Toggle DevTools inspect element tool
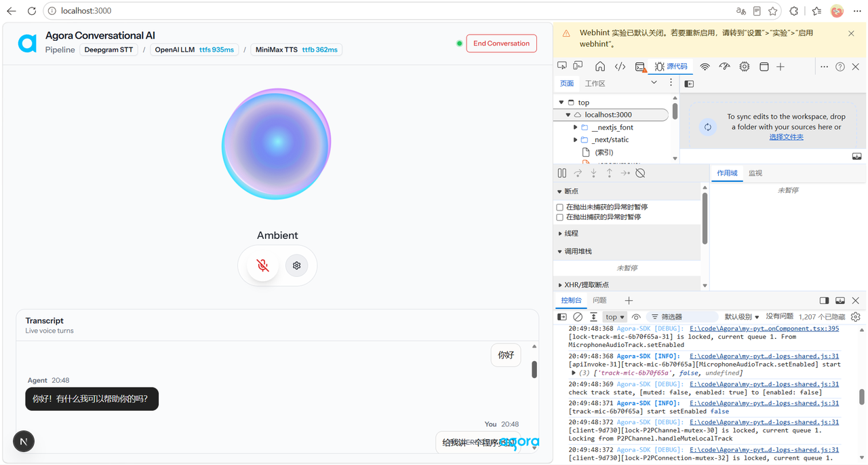868x465 pixels. click(x=562, y=67)
